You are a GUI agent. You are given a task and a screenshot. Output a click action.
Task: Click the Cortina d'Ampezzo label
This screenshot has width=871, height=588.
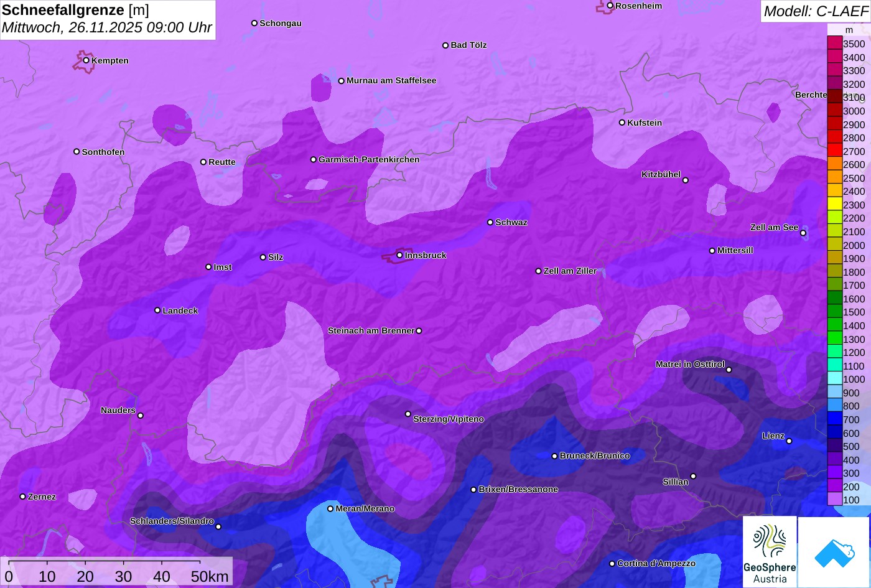coord(656,563)
